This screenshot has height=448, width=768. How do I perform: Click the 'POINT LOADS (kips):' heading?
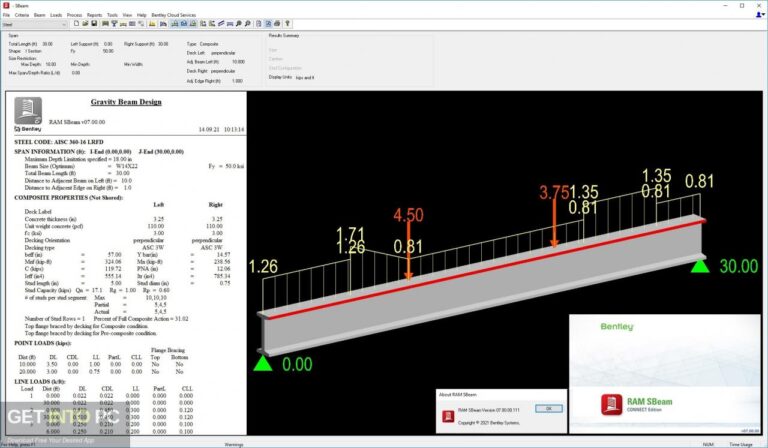(43, 343)
